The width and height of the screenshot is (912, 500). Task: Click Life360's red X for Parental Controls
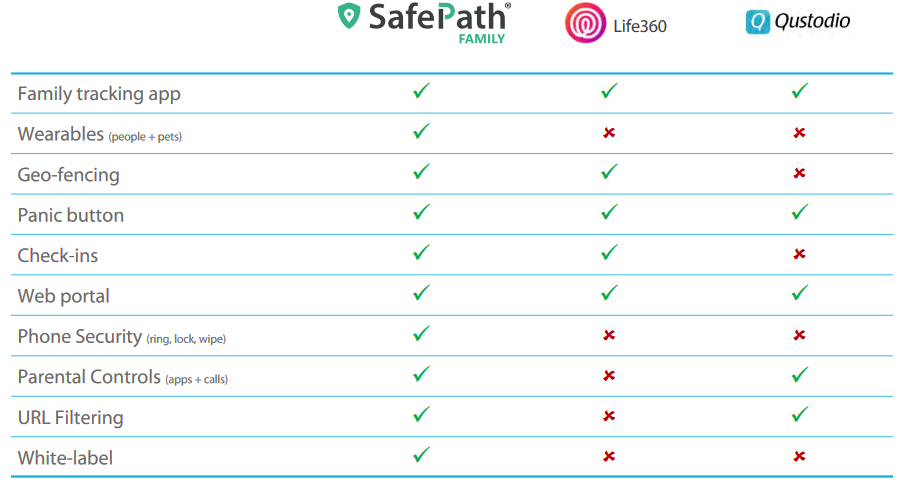[609, 376]
